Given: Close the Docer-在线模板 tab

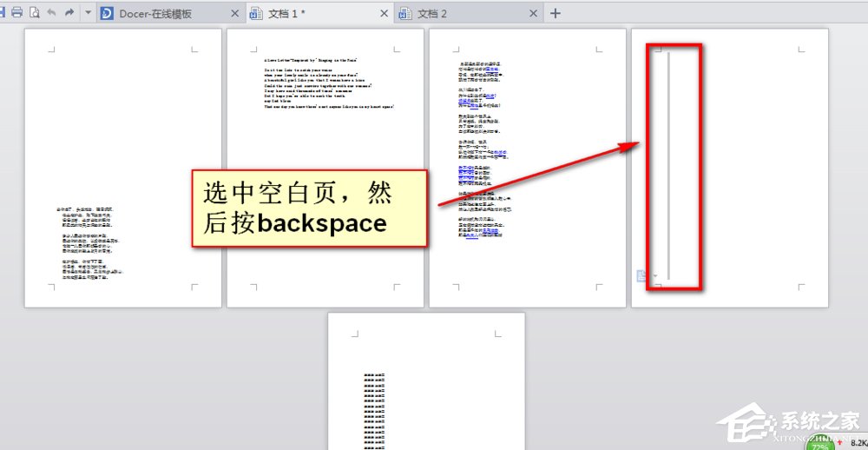Looking at the screenshot, I should (234, 13).
